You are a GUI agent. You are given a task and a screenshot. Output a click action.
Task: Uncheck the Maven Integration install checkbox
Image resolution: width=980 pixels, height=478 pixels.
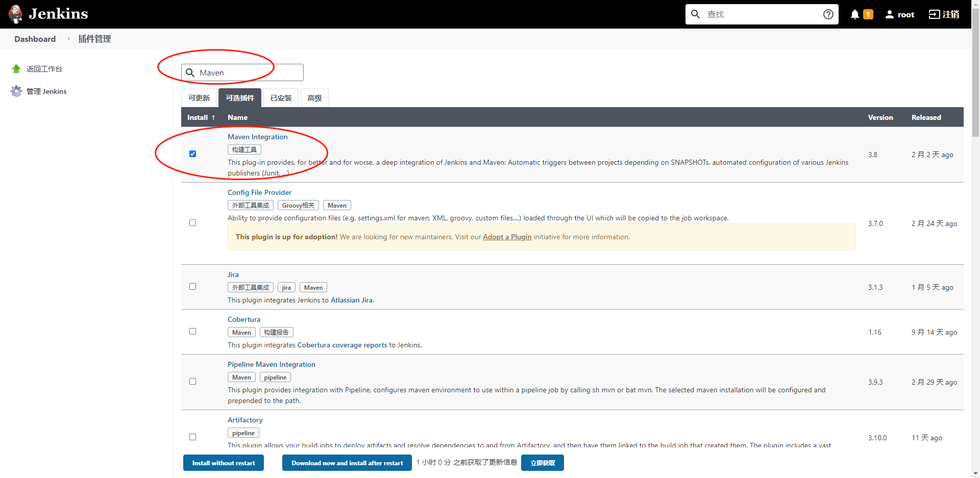coord(192,154)
